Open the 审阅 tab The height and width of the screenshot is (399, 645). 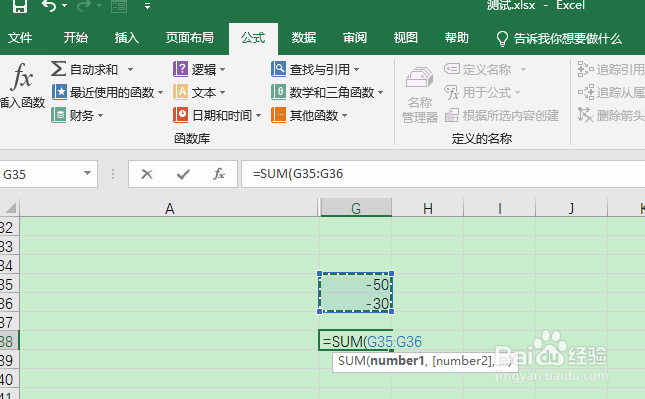pos(355,38)
